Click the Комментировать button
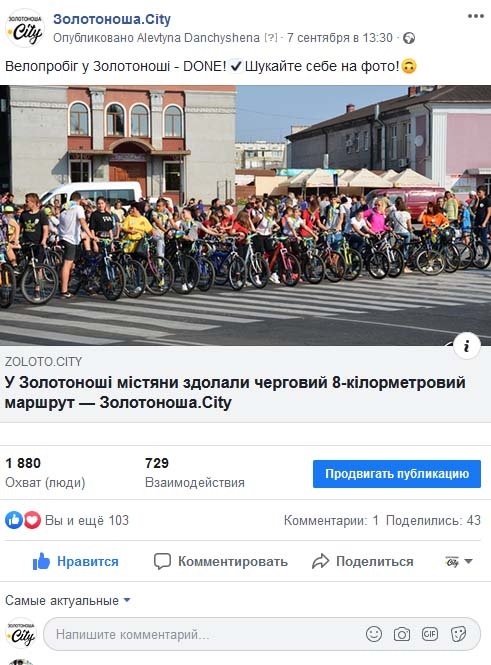 tap(220, 561)
